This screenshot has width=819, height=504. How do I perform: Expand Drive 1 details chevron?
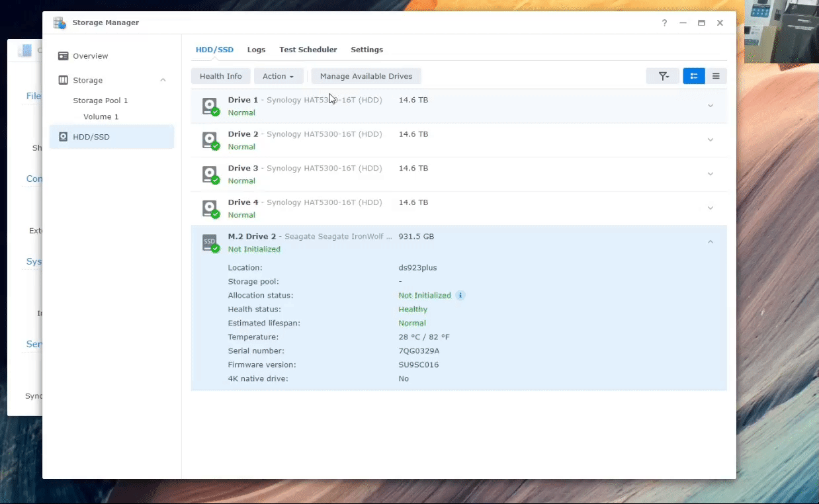(711, 106)
